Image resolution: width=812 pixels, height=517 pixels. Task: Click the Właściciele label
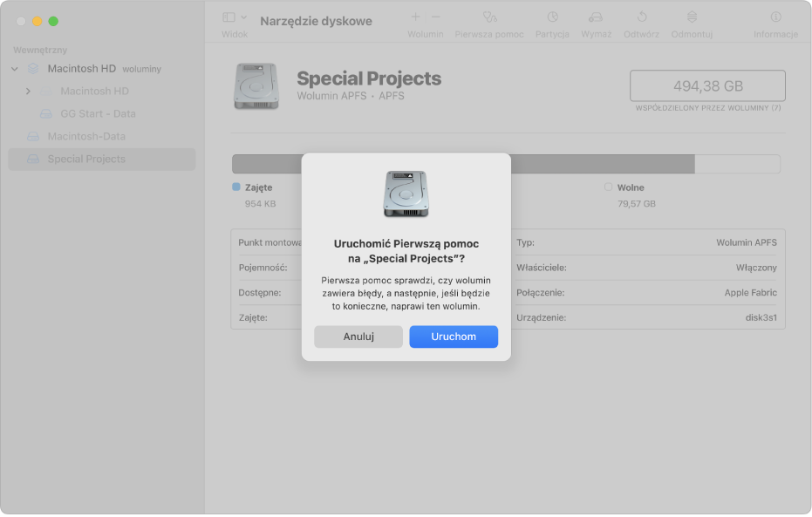point(541,268)
